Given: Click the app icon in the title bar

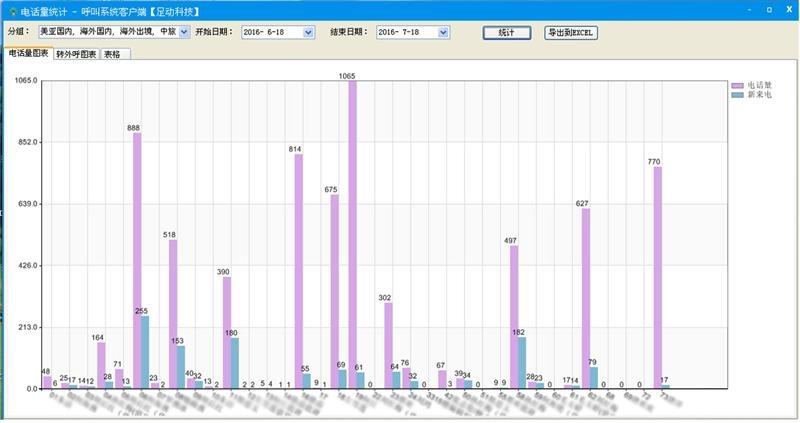Looking at the screenshot, I should click(x=9, y=11).
